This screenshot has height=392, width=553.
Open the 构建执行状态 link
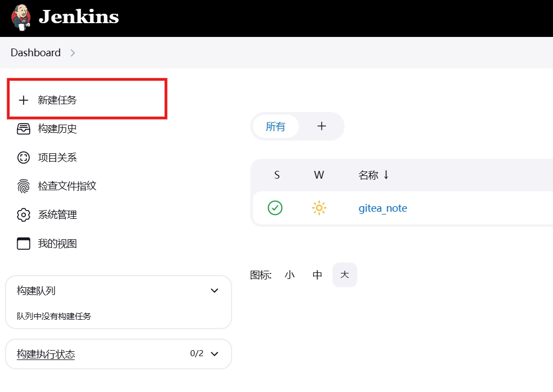(46, 354)
